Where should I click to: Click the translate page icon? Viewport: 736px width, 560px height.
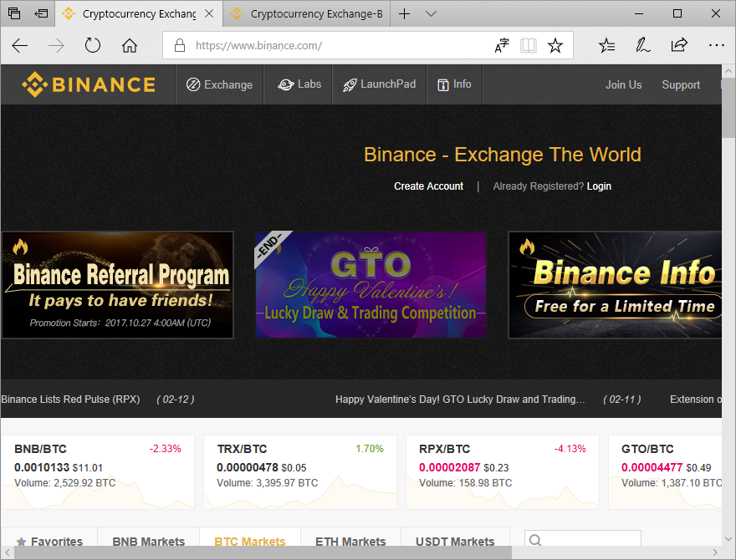click(x=502, y=45)
